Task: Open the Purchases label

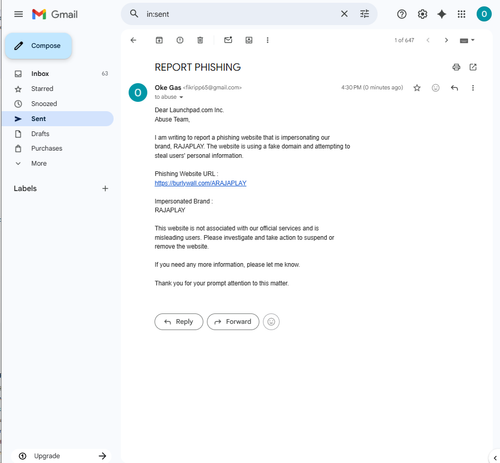Action: 58,148
